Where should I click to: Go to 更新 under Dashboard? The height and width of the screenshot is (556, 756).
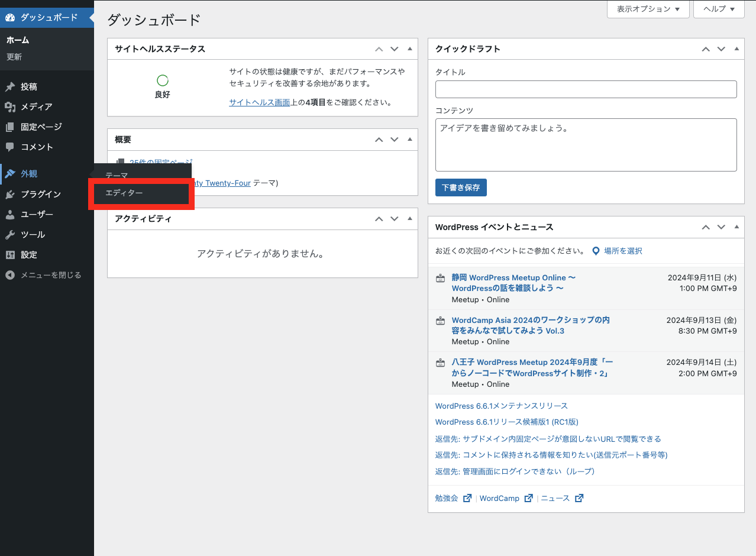pos(14,57)
